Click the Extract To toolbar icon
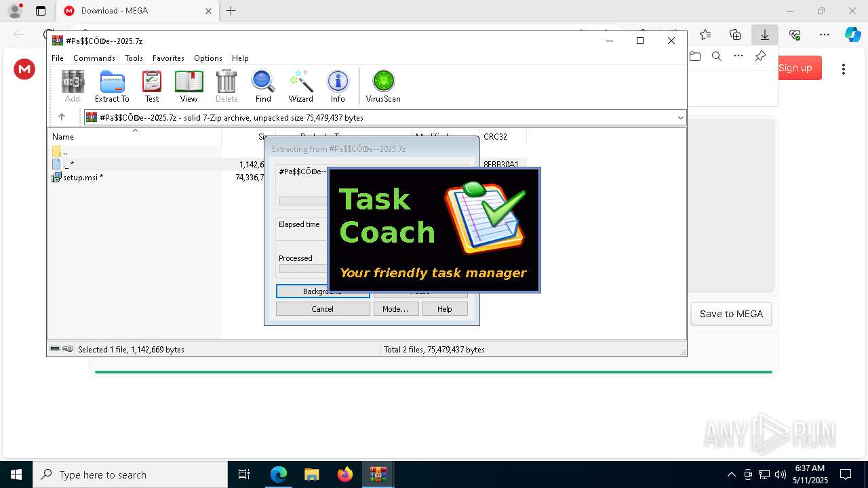868x488 pixels. [x=112, y=86]
